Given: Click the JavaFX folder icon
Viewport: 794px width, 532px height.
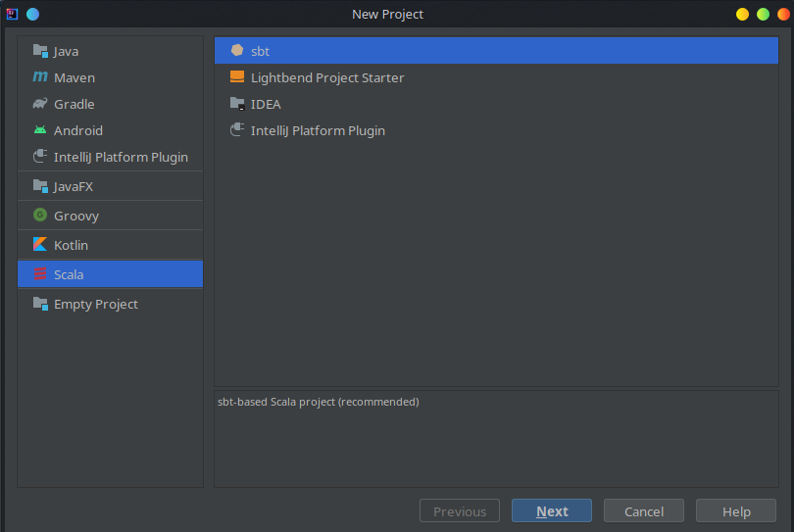Looking at the screenshot, I should 40,186.
